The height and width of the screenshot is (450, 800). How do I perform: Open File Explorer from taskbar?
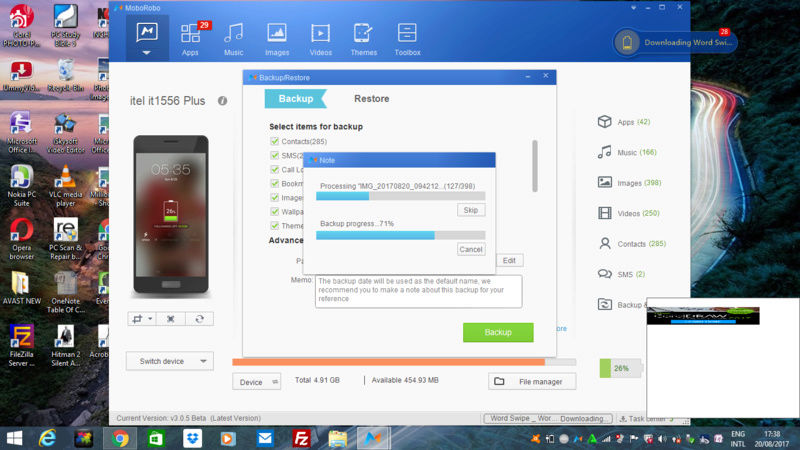coord(337,438)
